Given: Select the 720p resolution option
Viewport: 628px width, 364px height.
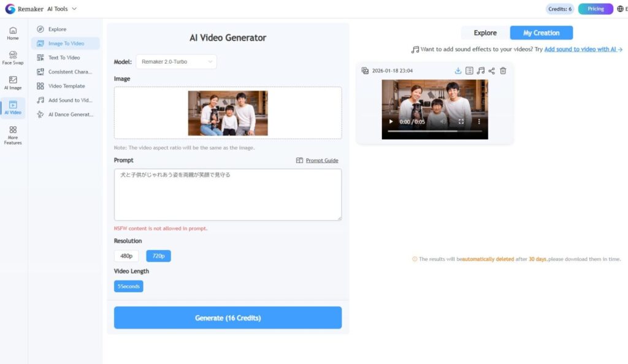Looking at the screenshot, I should click(x=158, y=256).
